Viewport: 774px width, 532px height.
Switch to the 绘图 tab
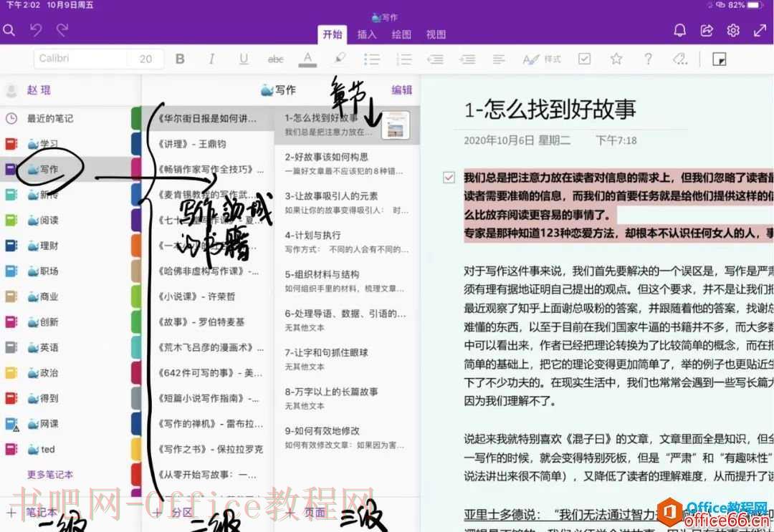pyautogui.click(x=401, y=34)
